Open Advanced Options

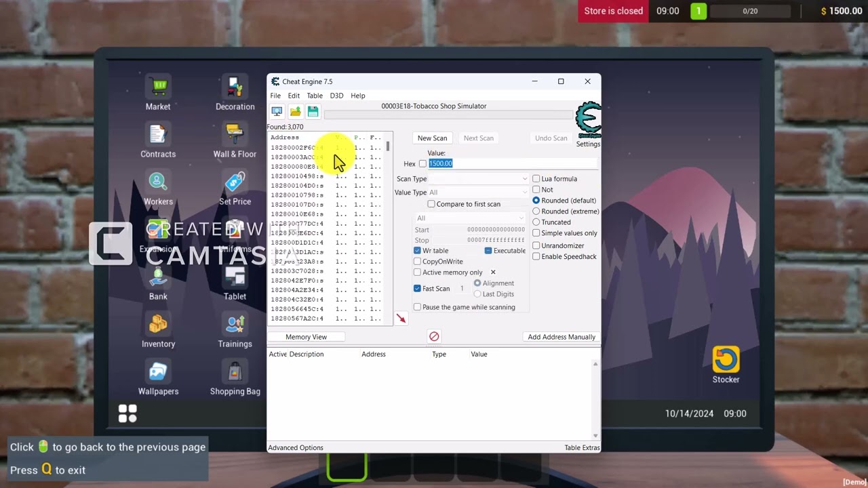pyautogui.click(x=296, y=448)
